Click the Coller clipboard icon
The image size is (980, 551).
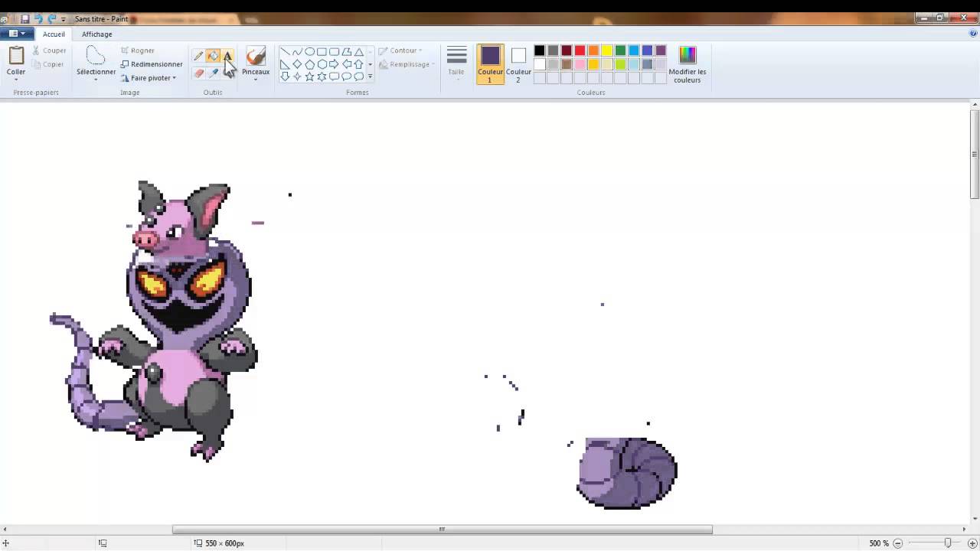click(x=16, y=56)
